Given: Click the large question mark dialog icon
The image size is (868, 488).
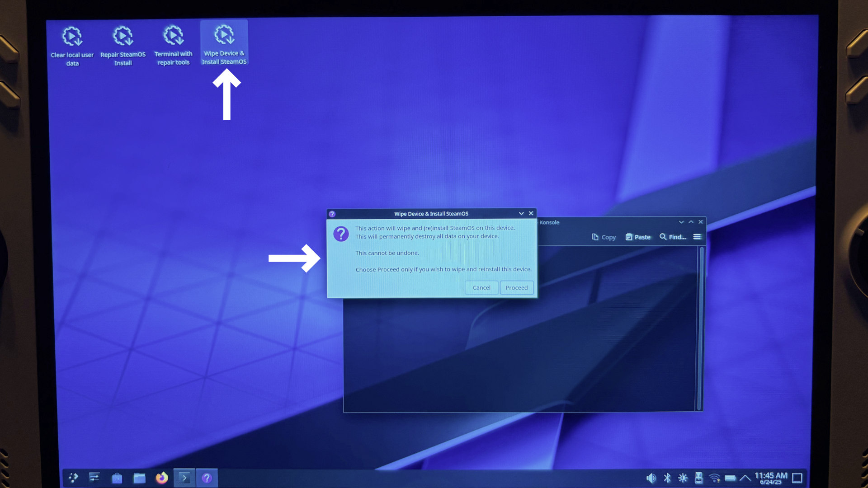Looking at the screenshot, I should (x=341, y=234).
